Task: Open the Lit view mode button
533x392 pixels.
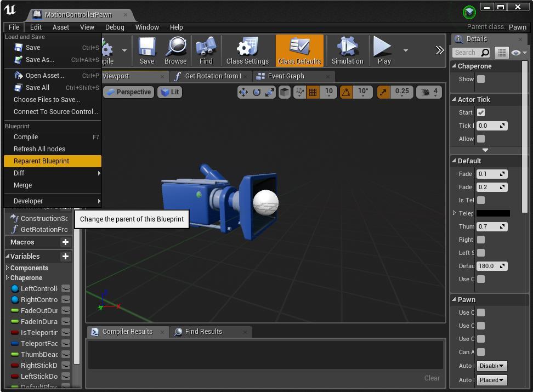Action: click(169, 92)
